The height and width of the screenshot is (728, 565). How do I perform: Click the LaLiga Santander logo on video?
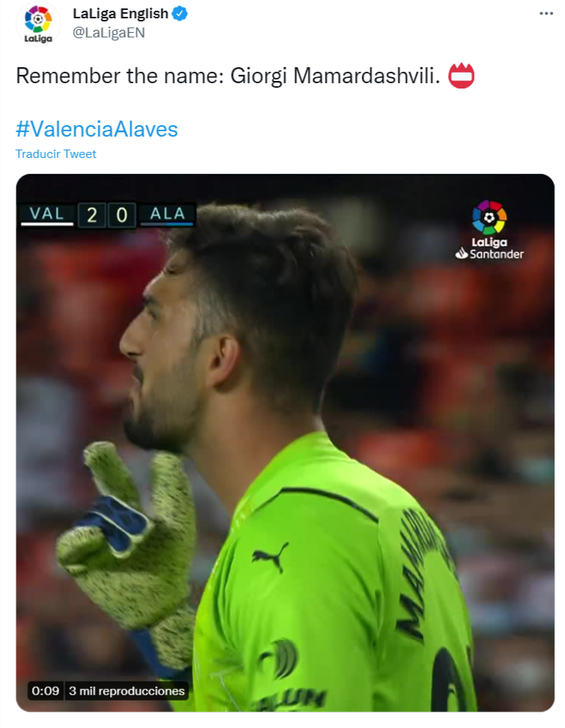(x=489, y=230)
